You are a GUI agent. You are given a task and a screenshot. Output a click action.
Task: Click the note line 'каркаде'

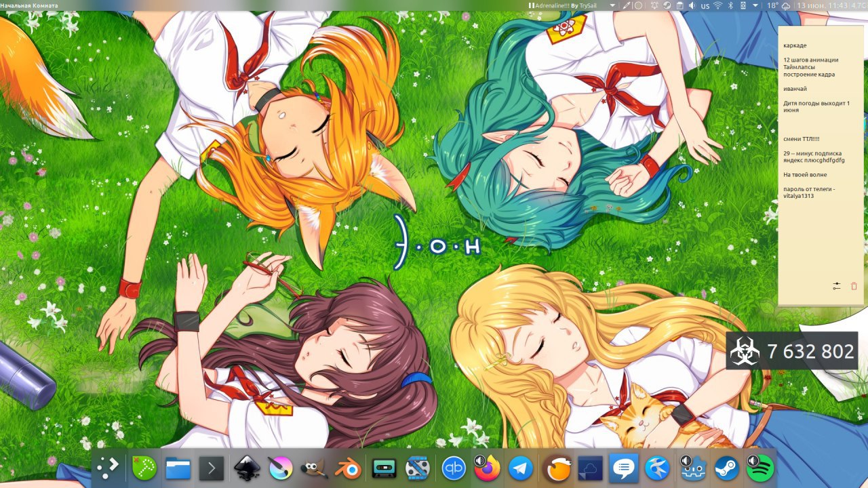(x=795, y=45)
